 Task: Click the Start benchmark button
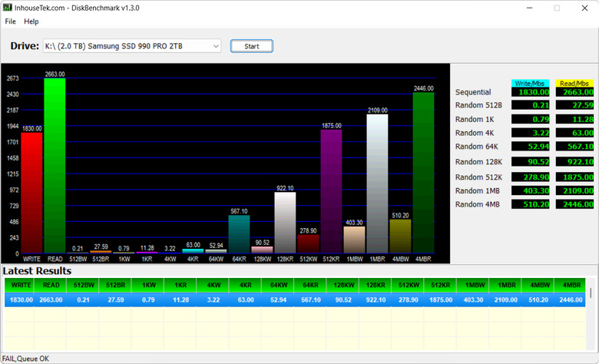251,46
